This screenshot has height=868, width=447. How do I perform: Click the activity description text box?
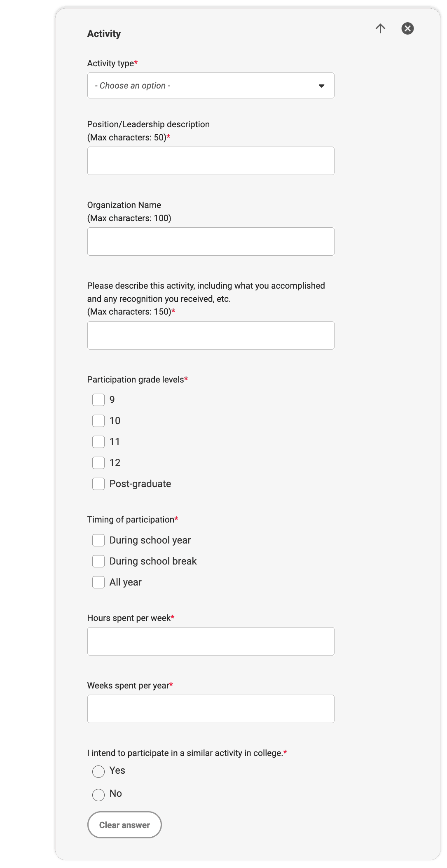[x=211, y=336]
